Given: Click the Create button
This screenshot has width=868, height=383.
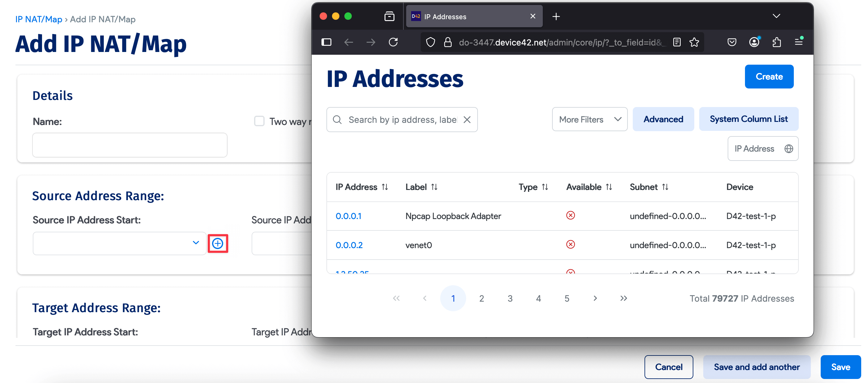Looking at the screenshot, I should pyautogui.click(x=769, y=76).
